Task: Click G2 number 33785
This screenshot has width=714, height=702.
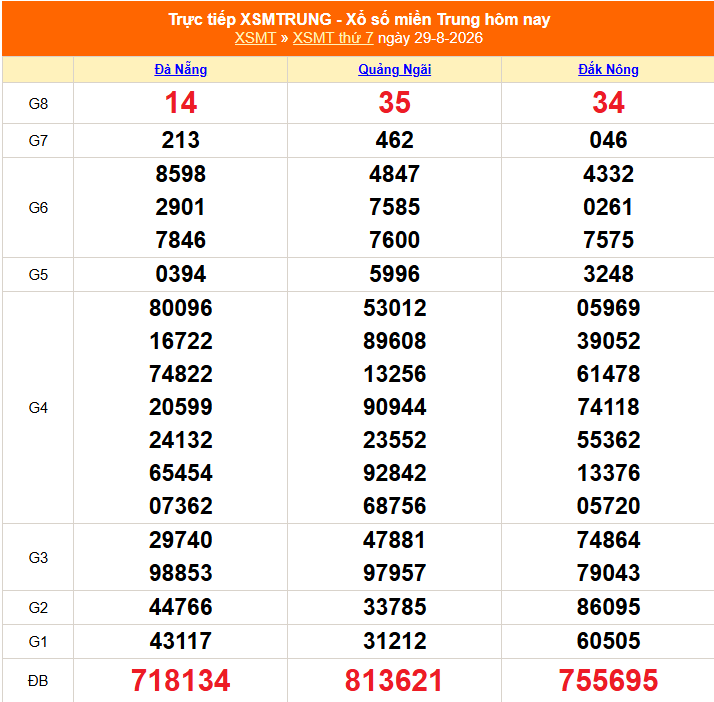Action: pos(394,607)
